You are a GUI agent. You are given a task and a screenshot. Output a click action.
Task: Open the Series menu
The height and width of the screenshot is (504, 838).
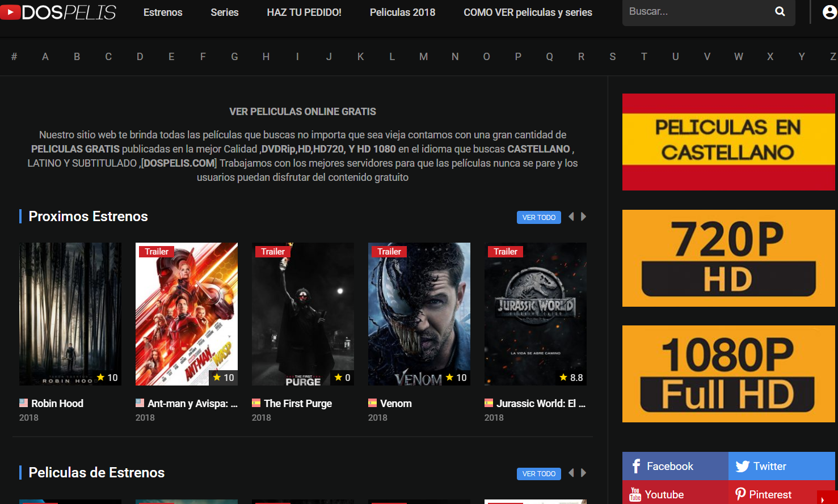(225, 12)
